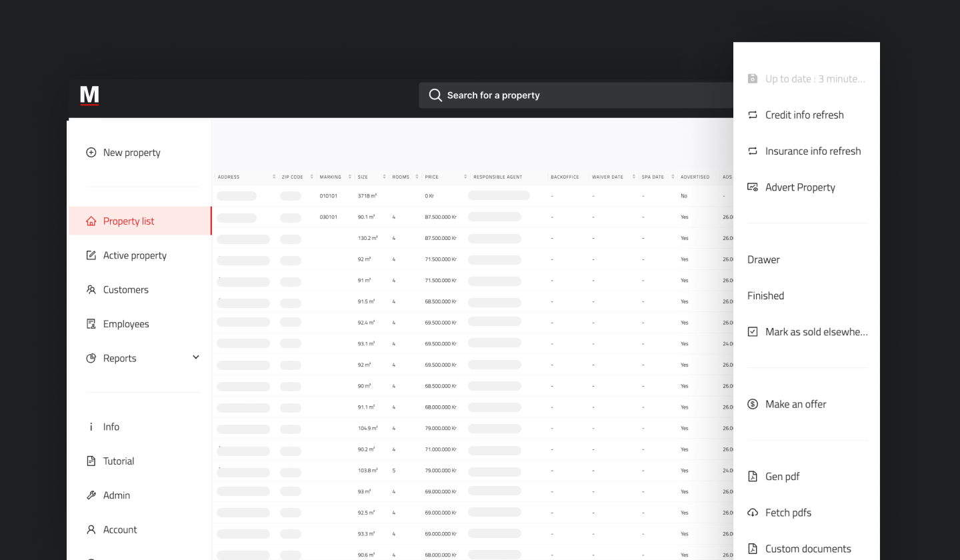The height and width of the screenshot is (560, 960).
Task: Click the Fetch pdfs cloud icon
Action: click(752, 512)
